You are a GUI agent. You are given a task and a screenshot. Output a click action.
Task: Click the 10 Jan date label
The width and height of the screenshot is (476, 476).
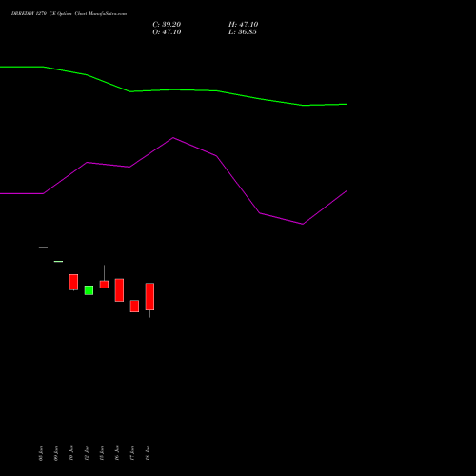pos(71,453)
